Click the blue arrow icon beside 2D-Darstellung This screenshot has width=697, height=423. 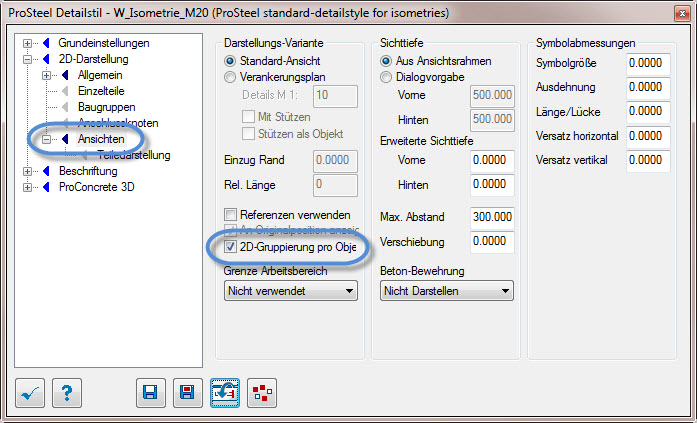[46, 60]
